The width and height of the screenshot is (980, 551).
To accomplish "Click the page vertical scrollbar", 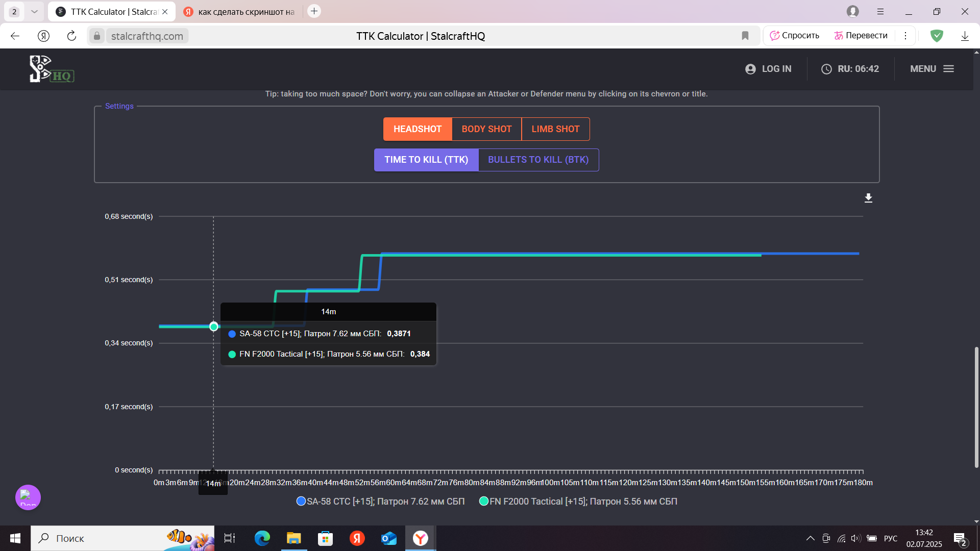I will pos(976,408).
